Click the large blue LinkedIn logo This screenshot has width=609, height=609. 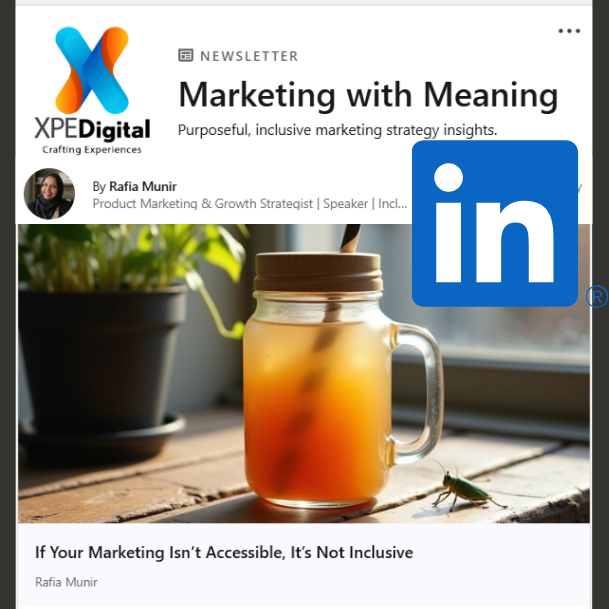click(494, 223)
